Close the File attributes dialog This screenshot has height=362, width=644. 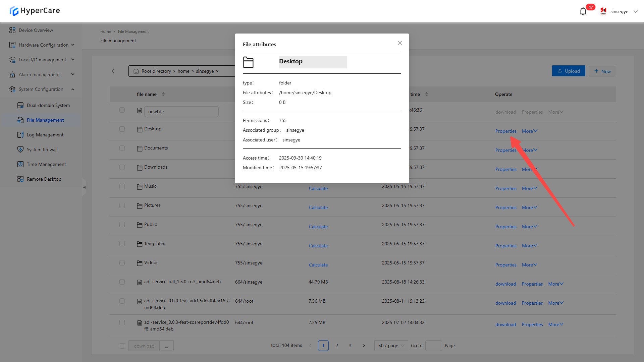pyautogui.click(x=399, y=43)
